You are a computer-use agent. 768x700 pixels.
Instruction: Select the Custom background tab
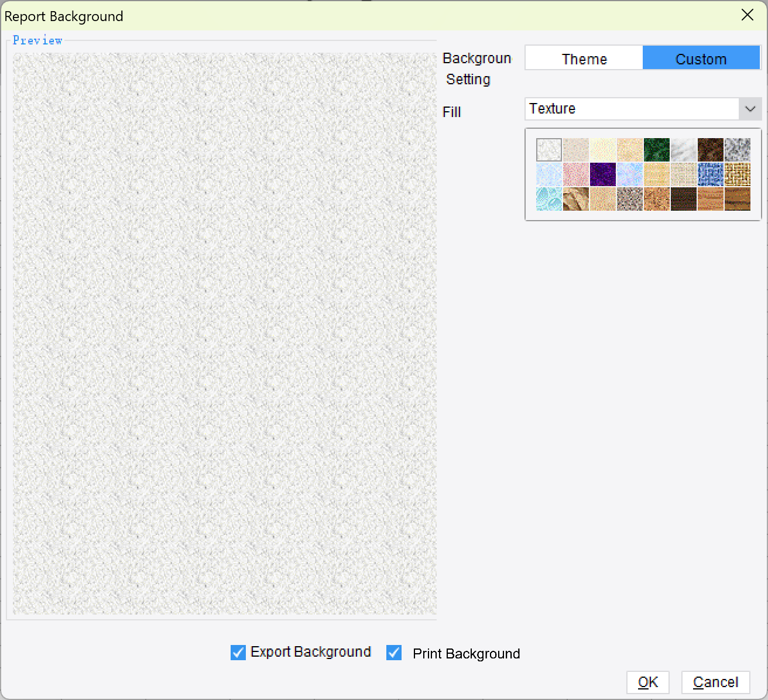(x=701, y=58)
